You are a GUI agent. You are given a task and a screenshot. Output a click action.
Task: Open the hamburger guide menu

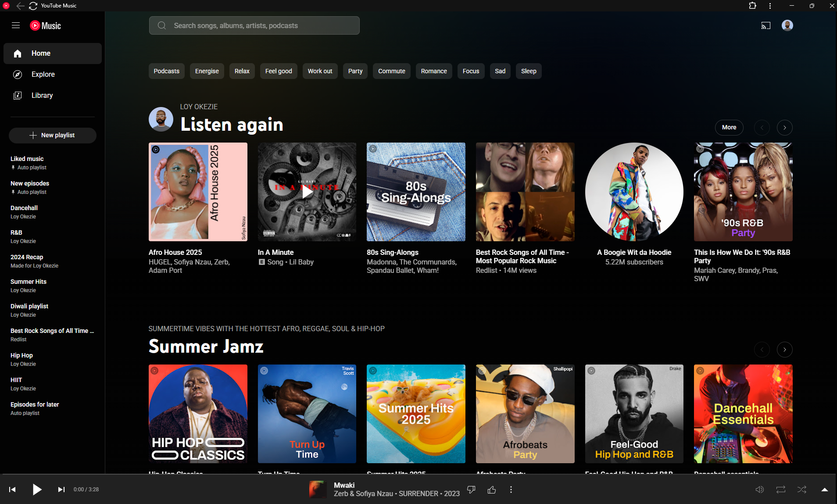coord(16,25)
